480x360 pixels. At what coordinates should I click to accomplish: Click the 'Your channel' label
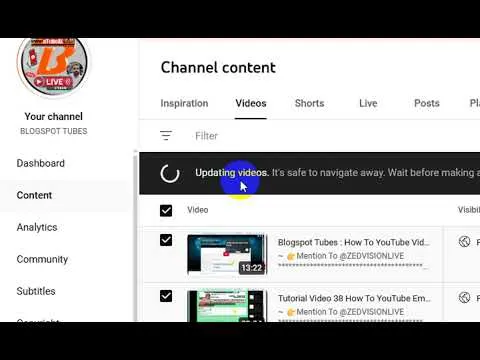54,116
